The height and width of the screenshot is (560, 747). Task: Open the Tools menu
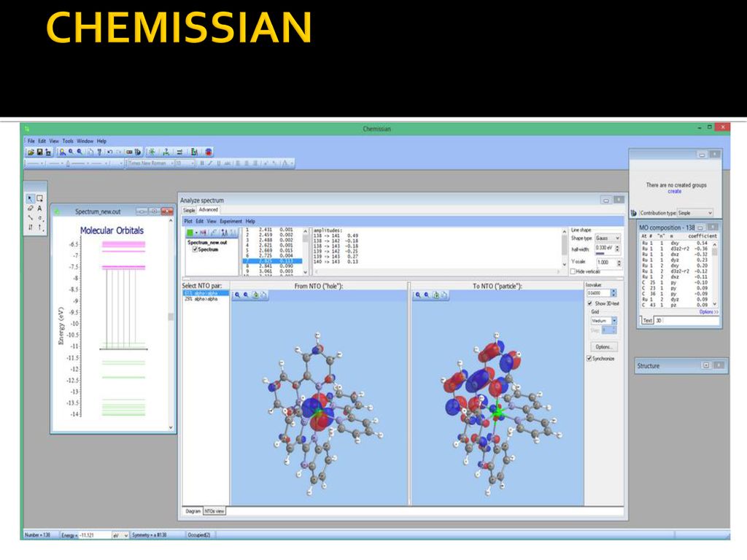(x=68, y=141)
